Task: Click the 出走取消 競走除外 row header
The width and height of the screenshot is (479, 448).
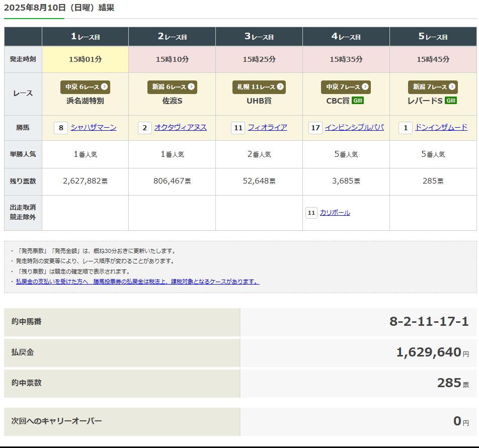Action: point(23,212)
